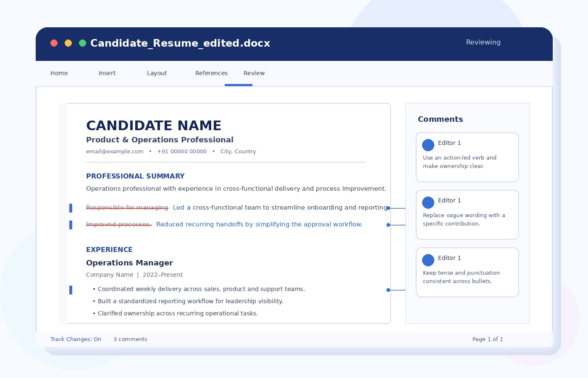Screen dimensions: 588x378
Task: Click the Reviewing mode label
Action: (483, 42)
